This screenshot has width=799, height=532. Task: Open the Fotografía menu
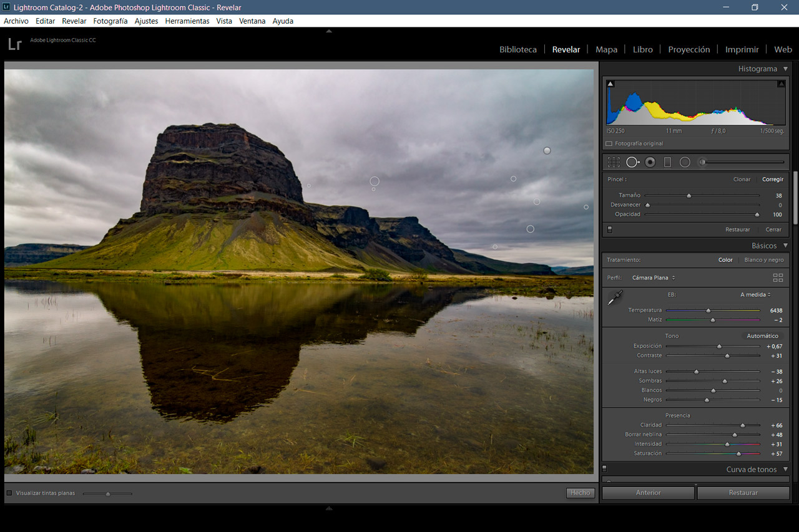point(110,21)
